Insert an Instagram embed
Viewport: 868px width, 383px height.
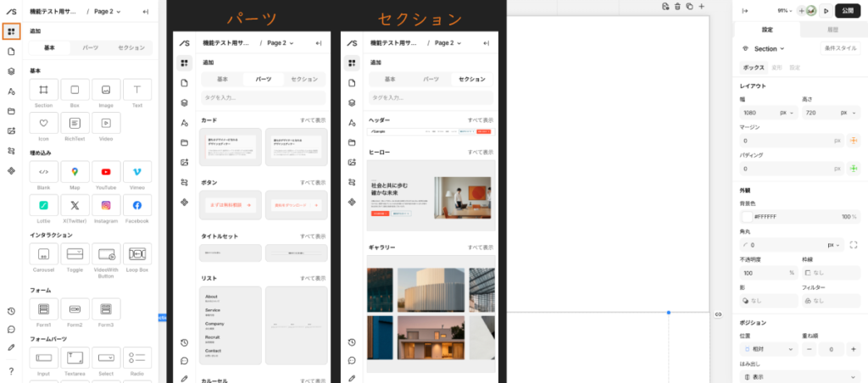click(x=106, y=205)
